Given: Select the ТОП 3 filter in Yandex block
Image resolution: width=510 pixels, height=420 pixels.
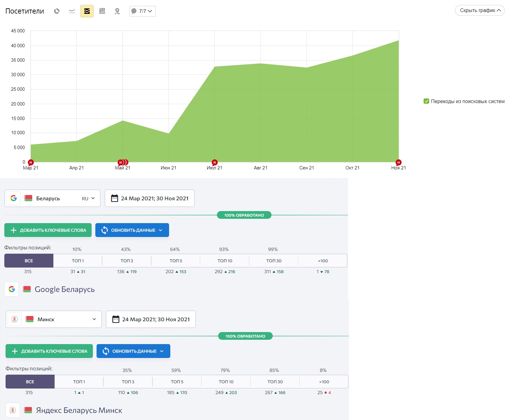Looking at the screenshot, I should pos(128,382).
